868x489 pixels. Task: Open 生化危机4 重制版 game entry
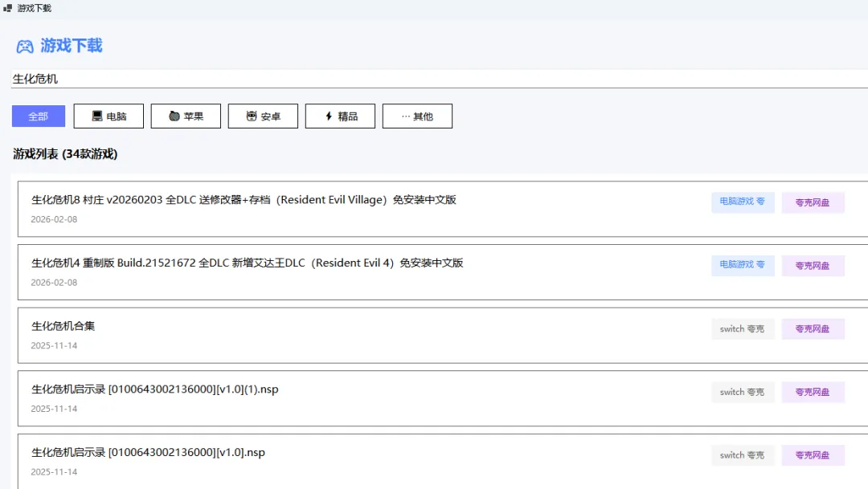(x=443, y=272)
